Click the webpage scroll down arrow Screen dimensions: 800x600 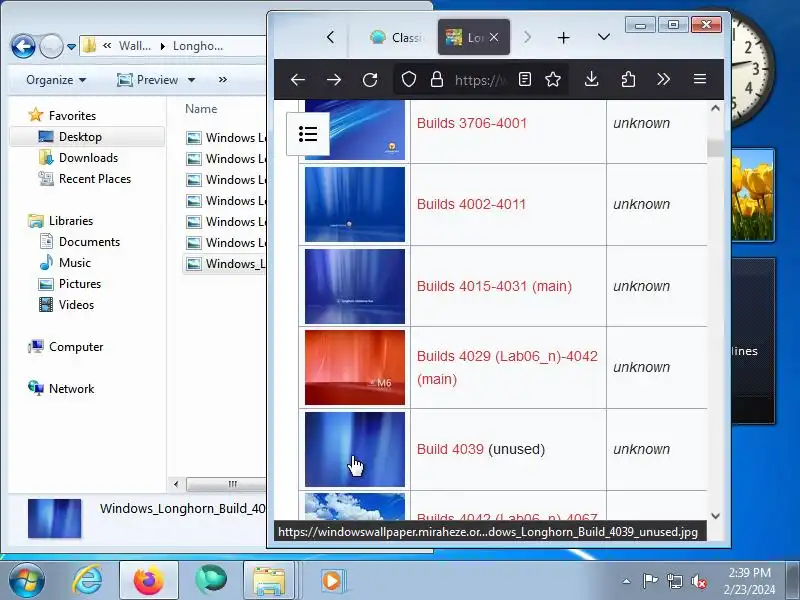[715, 516]
